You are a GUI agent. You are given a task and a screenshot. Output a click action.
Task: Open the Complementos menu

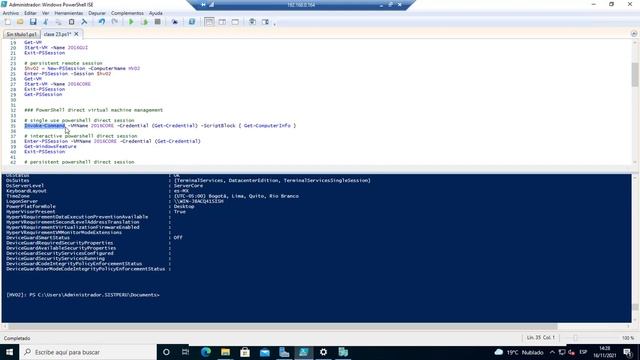pyautogui.click(x=127, y=13)
